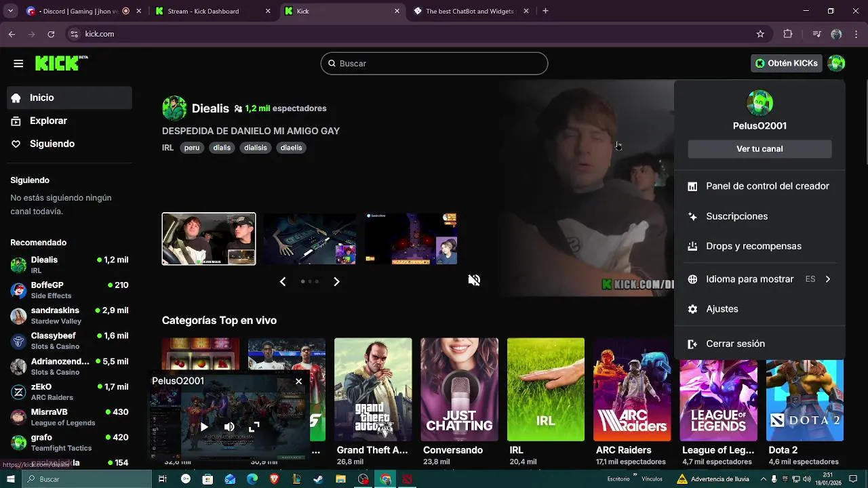The image size is (868, 488).
Task: Open the Diealis channel name in featured
Action: 210,108
